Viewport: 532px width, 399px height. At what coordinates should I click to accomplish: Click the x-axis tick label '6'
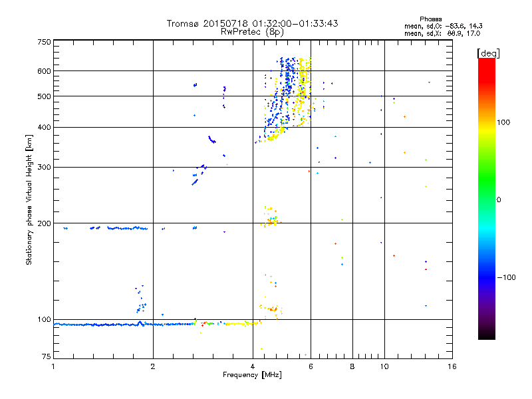point(311,366)
